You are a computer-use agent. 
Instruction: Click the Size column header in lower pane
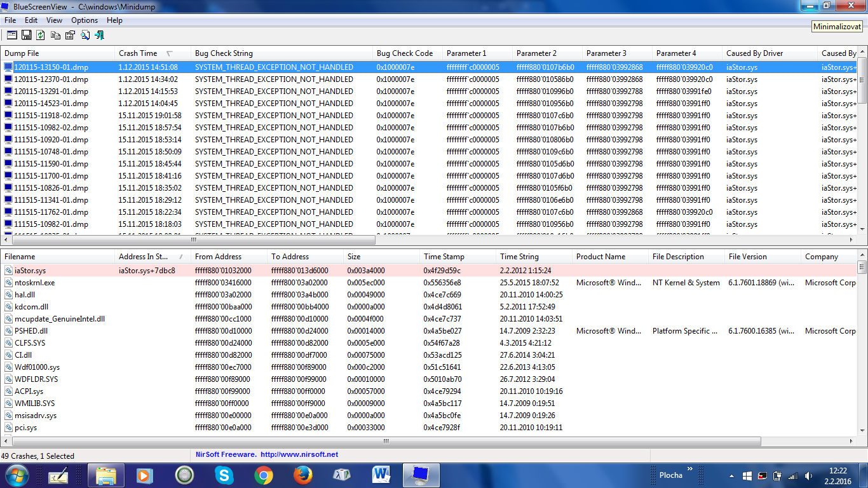[382, 257]
